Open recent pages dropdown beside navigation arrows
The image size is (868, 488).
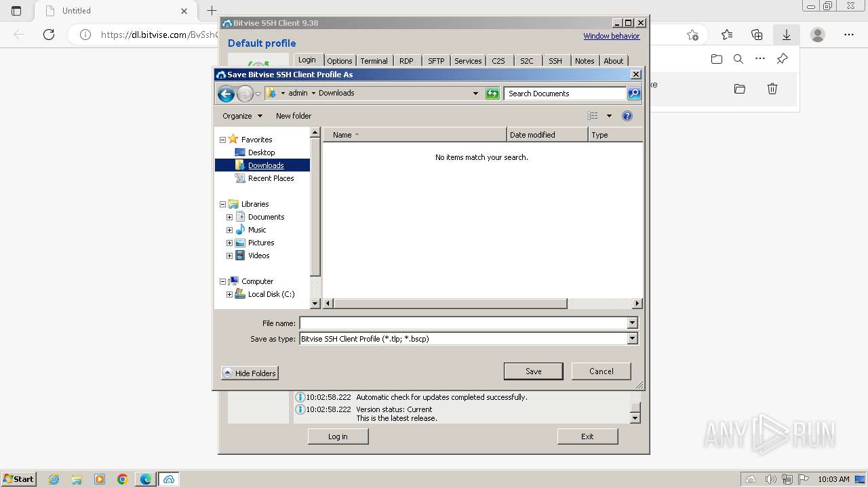pos(258,94)
